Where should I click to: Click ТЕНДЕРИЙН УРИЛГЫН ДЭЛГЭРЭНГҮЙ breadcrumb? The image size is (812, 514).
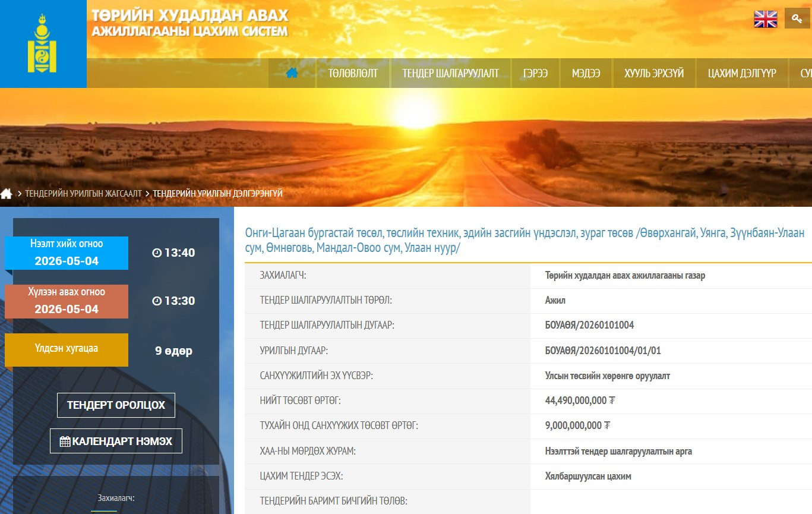[x=217, y=194]
